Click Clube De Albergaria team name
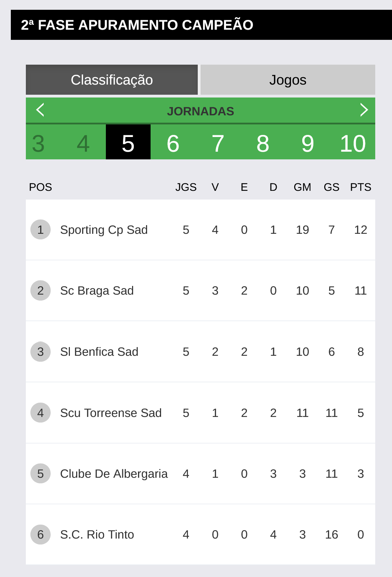392x577 pixels. pos(114,474)
